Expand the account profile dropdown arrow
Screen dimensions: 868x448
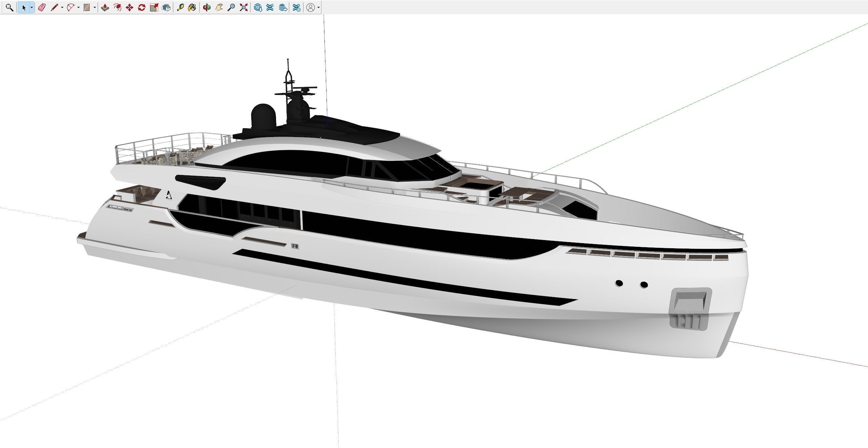click(x=319, y=7)
